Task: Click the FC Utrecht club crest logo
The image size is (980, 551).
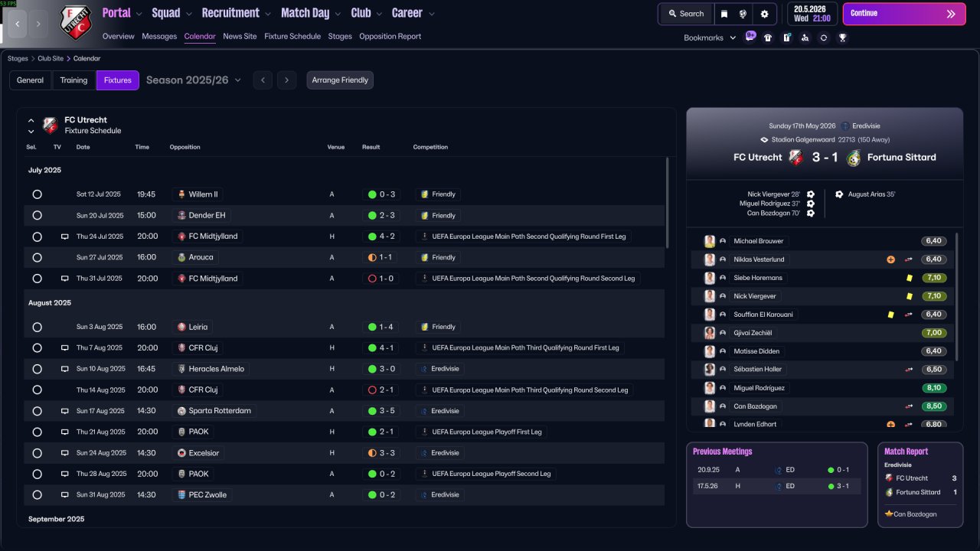Action: (x=75, y=22)
